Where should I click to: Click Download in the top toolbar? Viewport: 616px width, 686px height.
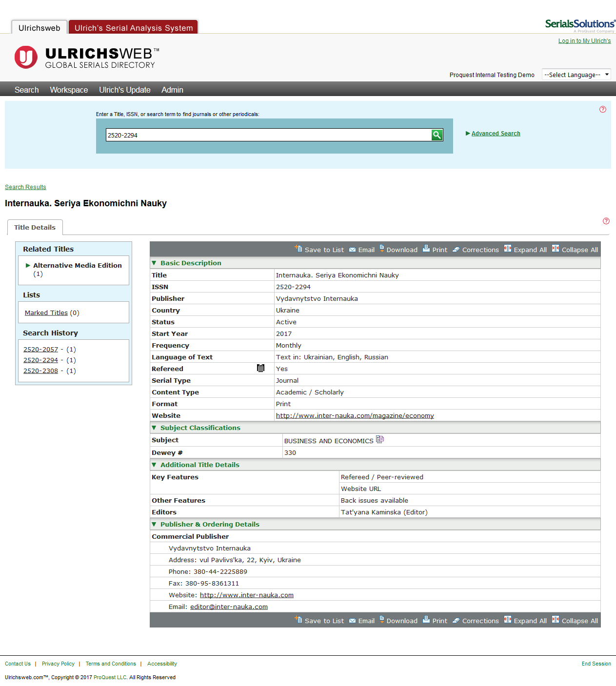(x=398, y=249)
